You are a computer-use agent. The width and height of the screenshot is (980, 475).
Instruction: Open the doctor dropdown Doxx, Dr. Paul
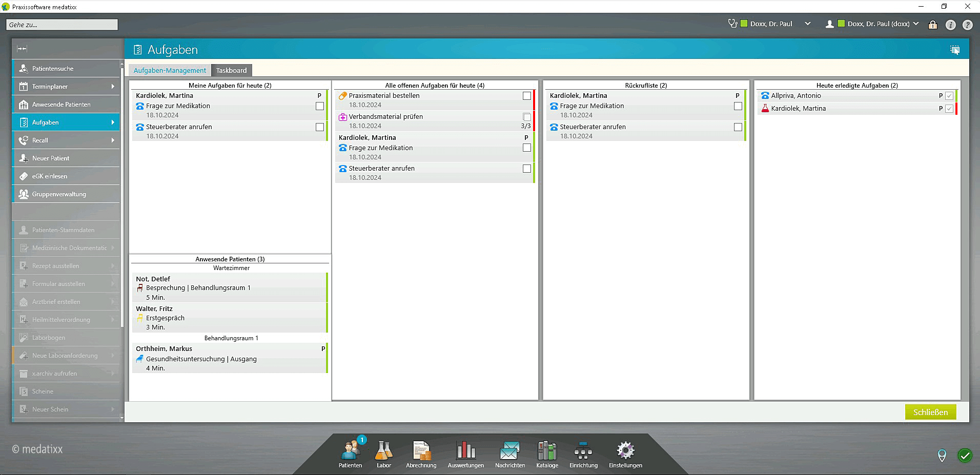[x=808, y=24]
